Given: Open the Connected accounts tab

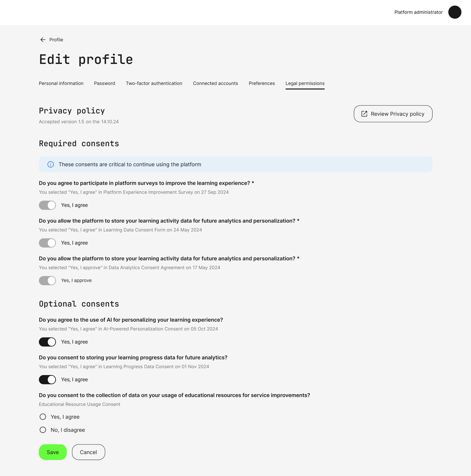Looking at the screenshot, I should point(215,83).
